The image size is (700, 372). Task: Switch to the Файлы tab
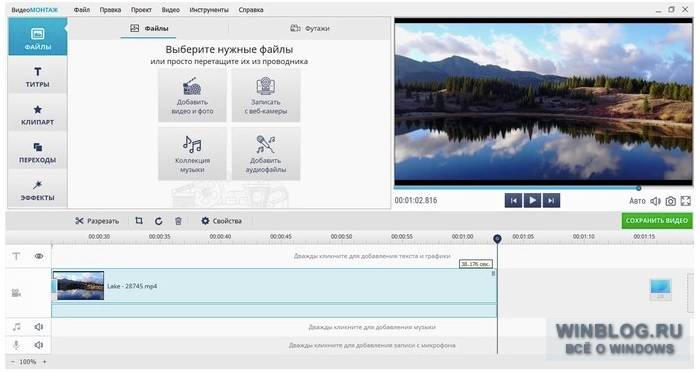coord(149,28)
